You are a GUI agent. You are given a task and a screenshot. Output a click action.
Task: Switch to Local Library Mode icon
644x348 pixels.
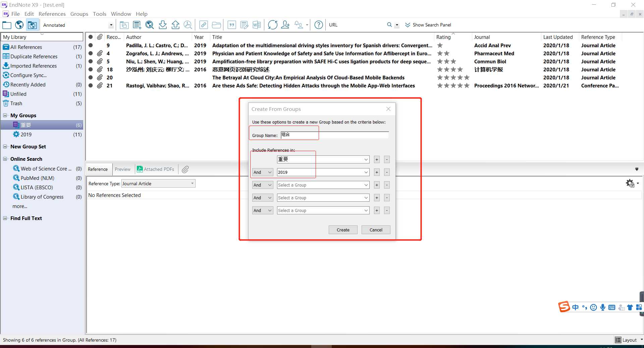7,25
